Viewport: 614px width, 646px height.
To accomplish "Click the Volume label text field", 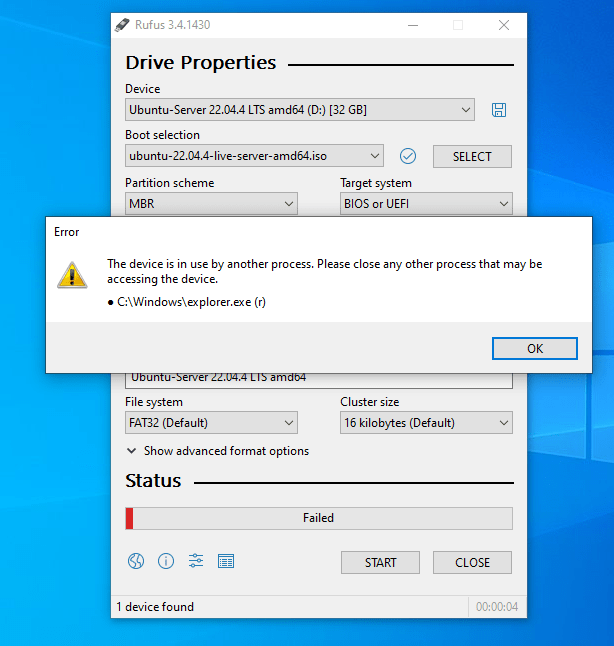I will pos(318,379).
